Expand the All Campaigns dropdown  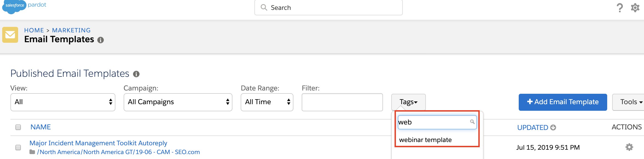[178, 102]
